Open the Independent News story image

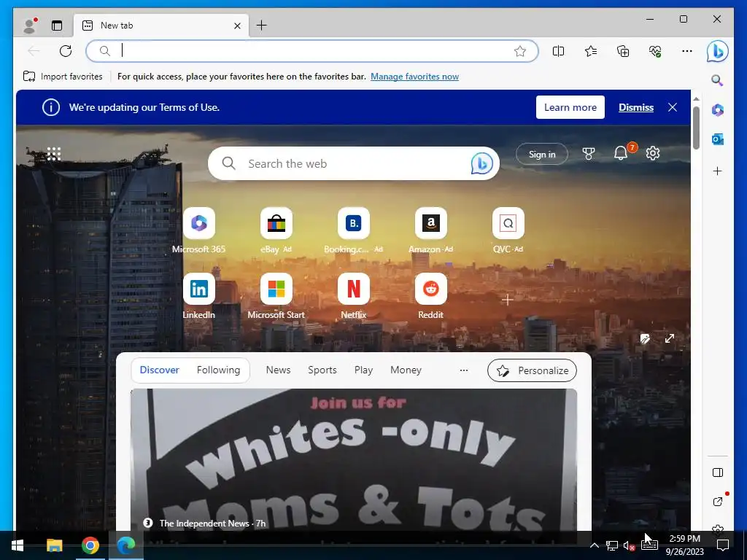pyautogui.click(x=354, y=459)
